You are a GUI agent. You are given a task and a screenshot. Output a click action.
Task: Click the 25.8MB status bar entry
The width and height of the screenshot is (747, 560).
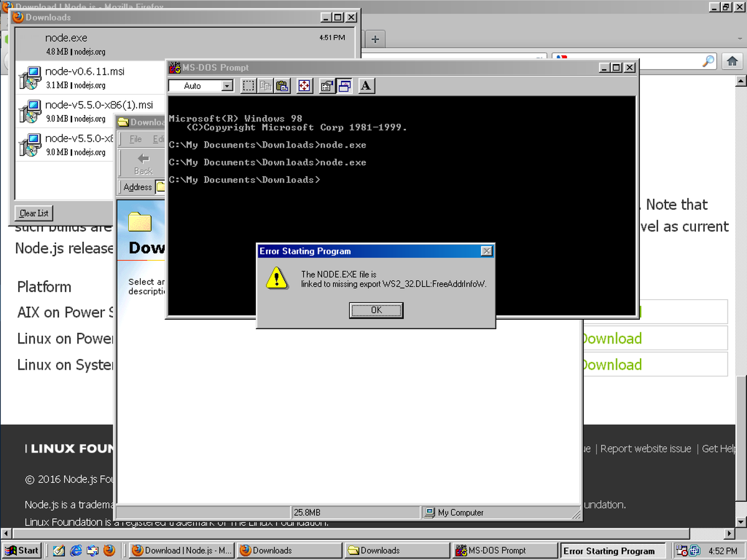pyautogui.click(x=355, y=513)
